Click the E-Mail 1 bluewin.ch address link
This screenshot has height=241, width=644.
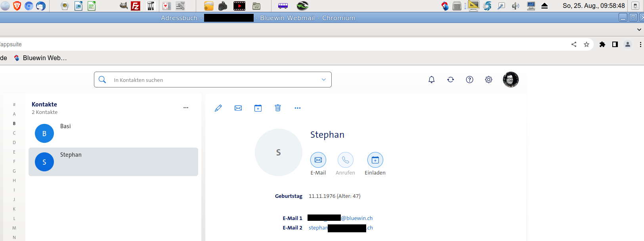357,218
